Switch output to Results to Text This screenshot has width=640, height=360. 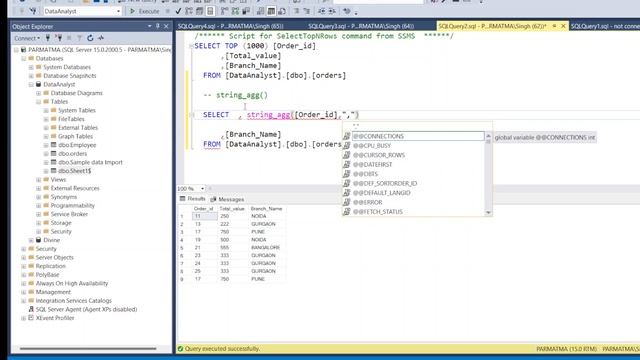(x=260, y=11)
